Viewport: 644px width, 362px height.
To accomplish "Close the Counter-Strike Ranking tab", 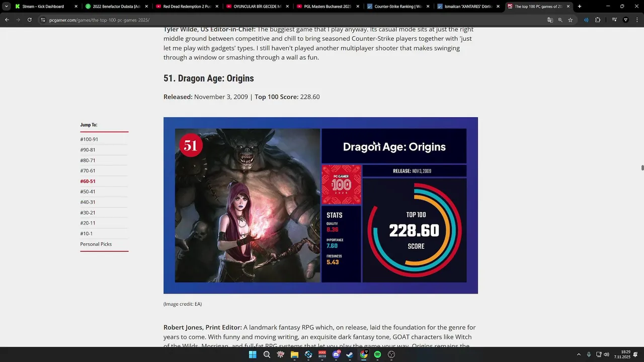I will tap(428, 7).
